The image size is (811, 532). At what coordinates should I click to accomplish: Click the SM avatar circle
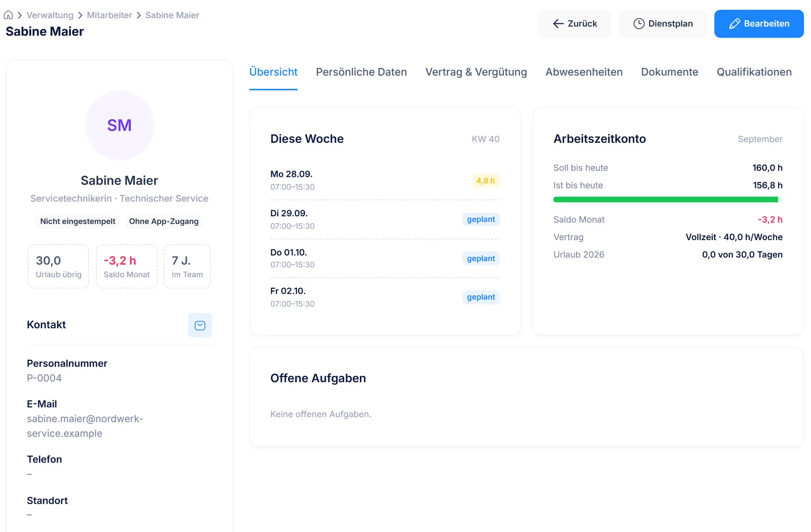coord(120,125)
